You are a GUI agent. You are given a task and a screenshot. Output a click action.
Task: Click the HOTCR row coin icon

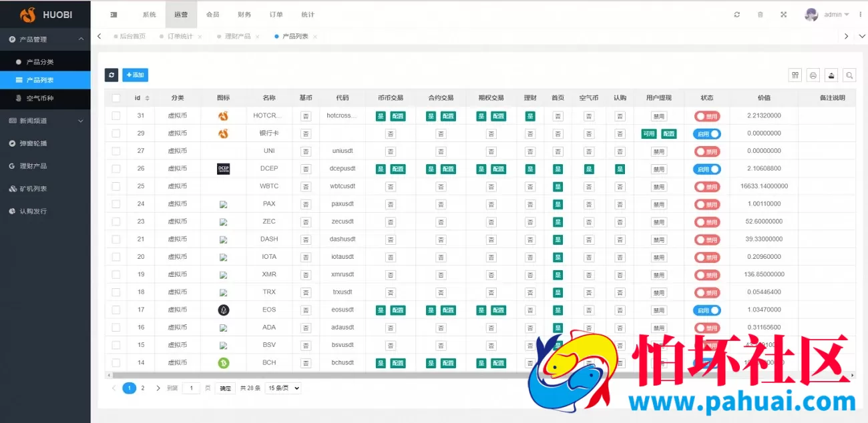(x=223, y=116)
